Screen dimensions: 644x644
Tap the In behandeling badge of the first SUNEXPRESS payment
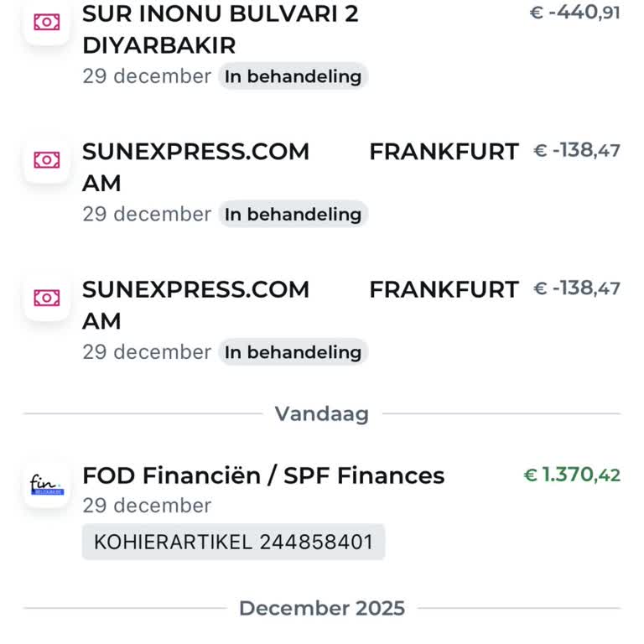click(293, 214)
